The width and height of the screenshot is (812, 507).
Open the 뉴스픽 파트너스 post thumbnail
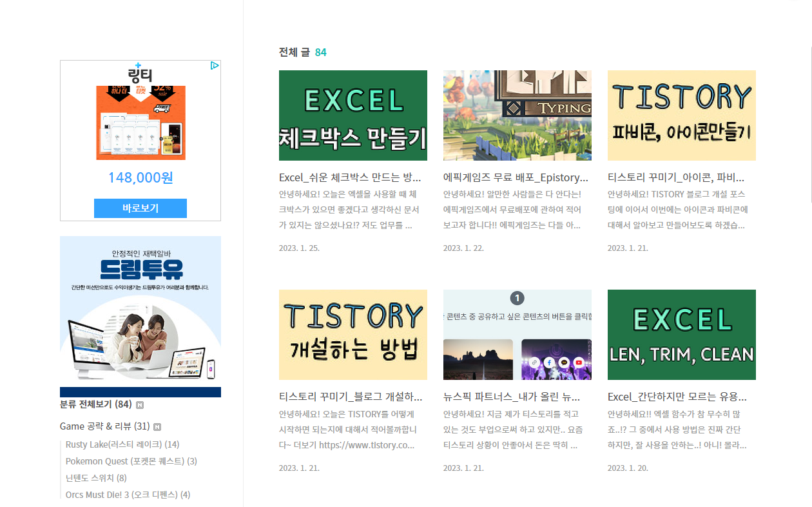coord(517,335)
